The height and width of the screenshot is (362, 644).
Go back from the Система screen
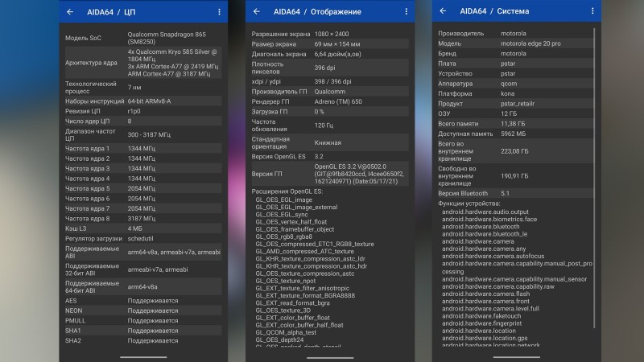(x=443, y=10)
